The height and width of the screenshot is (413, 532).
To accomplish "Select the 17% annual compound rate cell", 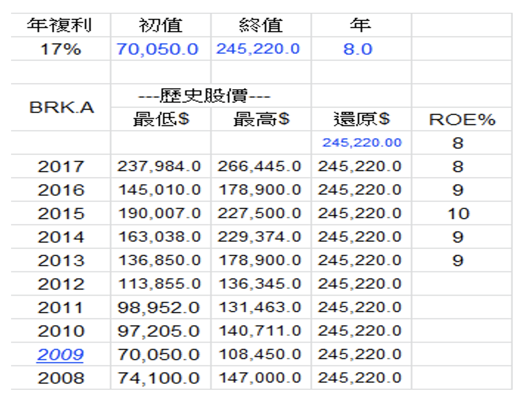I will (61, 49).
